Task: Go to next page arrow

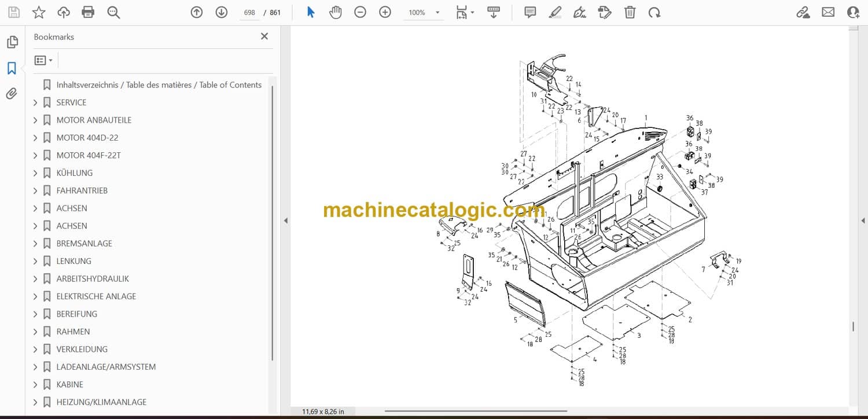Action: (222, 12)
